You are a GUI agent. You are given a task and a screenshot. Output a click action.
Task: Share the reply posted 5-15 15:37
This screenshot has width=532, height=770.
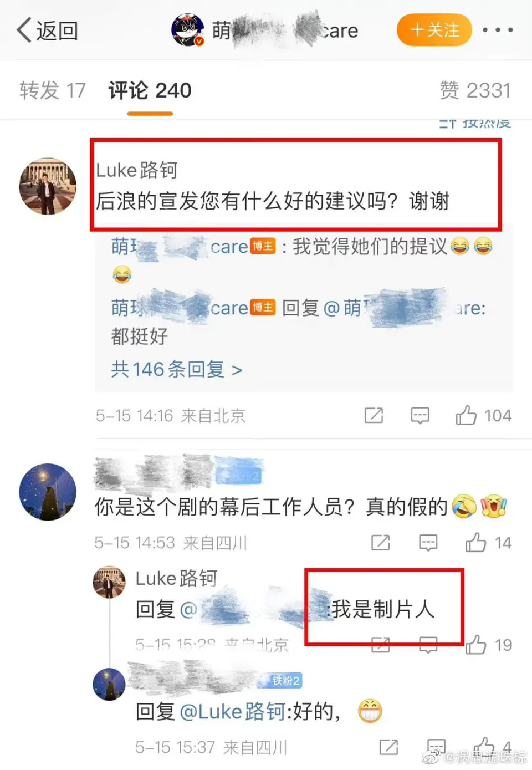388,747
